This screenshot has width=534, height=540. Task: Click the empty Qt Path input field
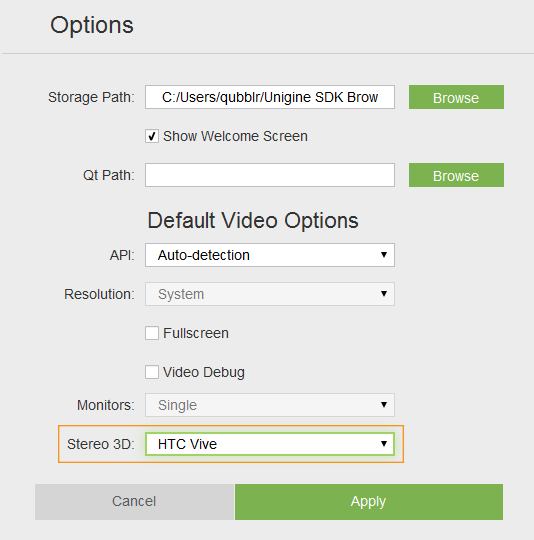(x=270, y=175)
